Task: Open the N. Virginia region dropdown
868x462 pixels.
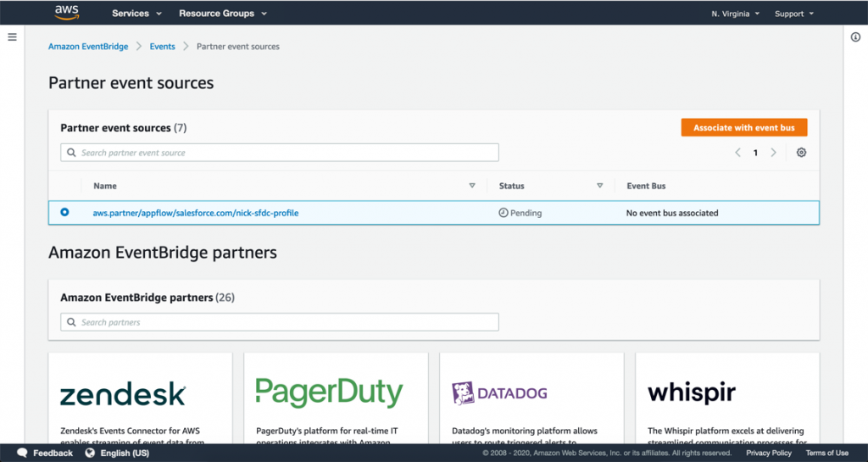Action: coord(735,14)
